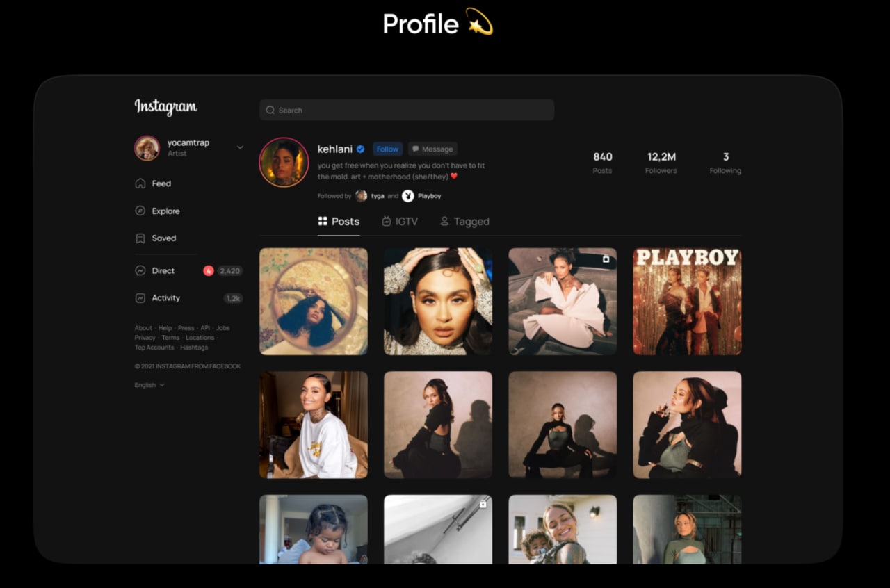Click the Instagram logo

(x=165, y=107)
